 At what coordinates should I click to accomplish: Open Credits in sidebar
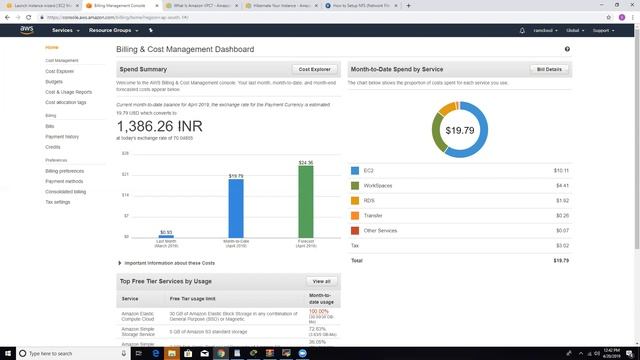53,147
